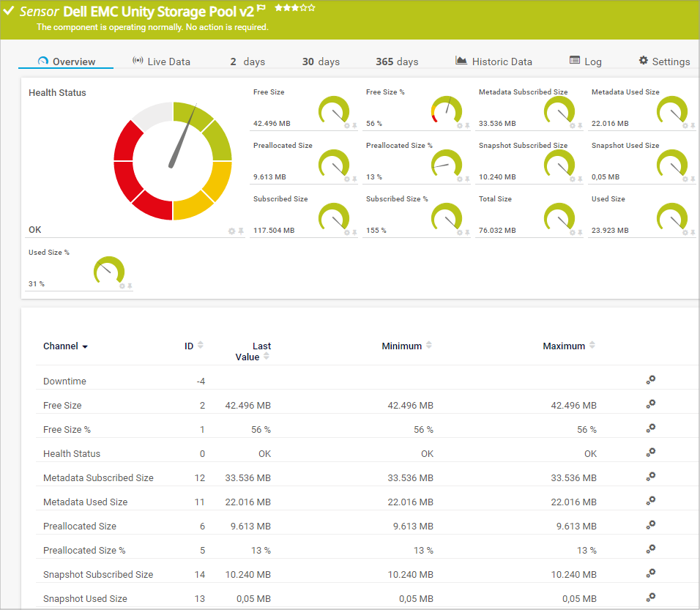Click the flag icon beside the sensor title
Viewport: 700px width, 610px height.
click(261, 8)
